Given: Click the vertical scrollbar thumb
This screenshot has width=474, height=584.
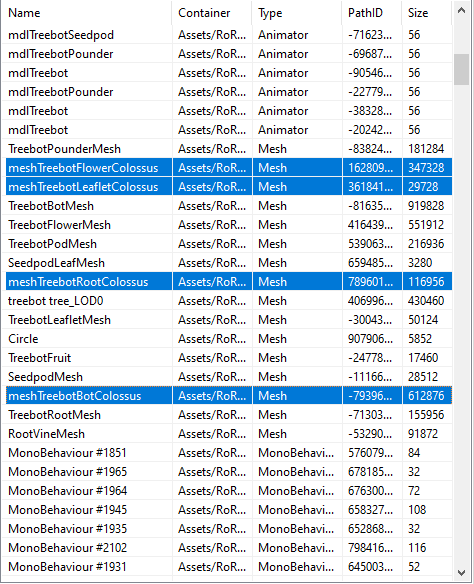Looking at the screenshot, I should coord(461,70).
